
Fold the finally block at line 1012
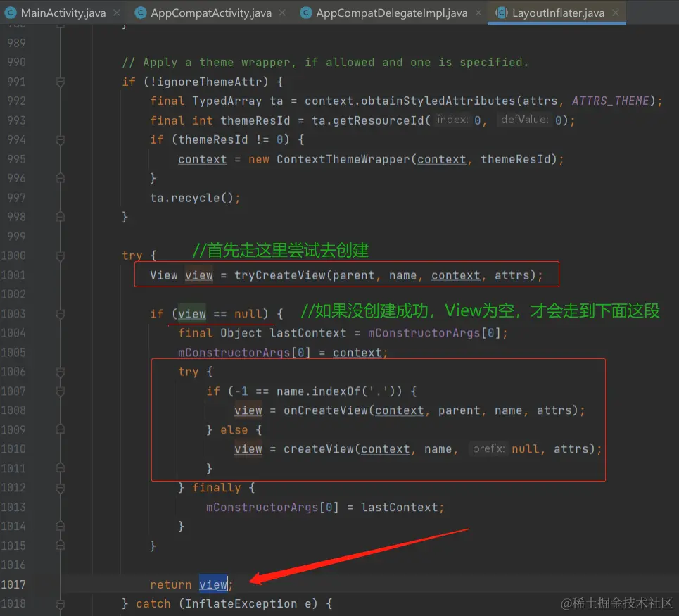coord(61,488)
